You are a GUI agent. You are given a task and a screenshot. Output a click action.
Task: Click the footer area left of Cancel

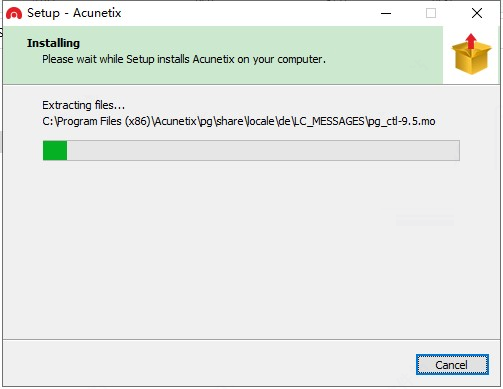(x=207, y=364)
